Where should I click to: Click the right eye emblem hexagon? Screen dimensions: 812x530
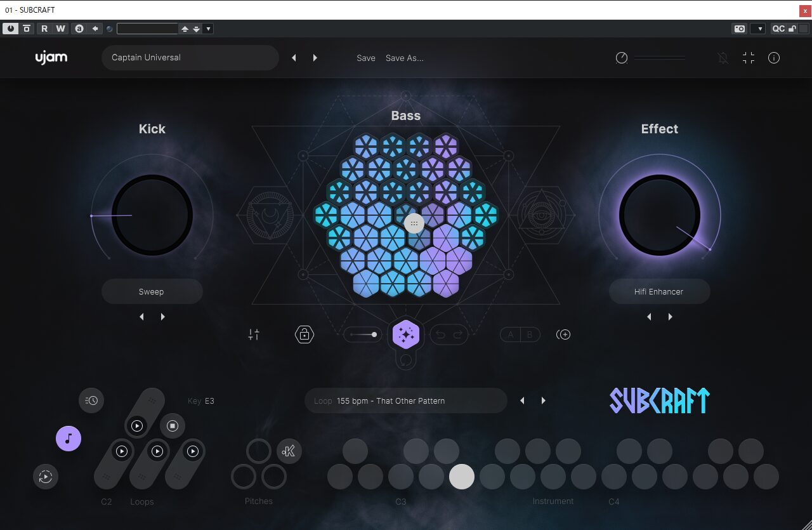point(542,215)
